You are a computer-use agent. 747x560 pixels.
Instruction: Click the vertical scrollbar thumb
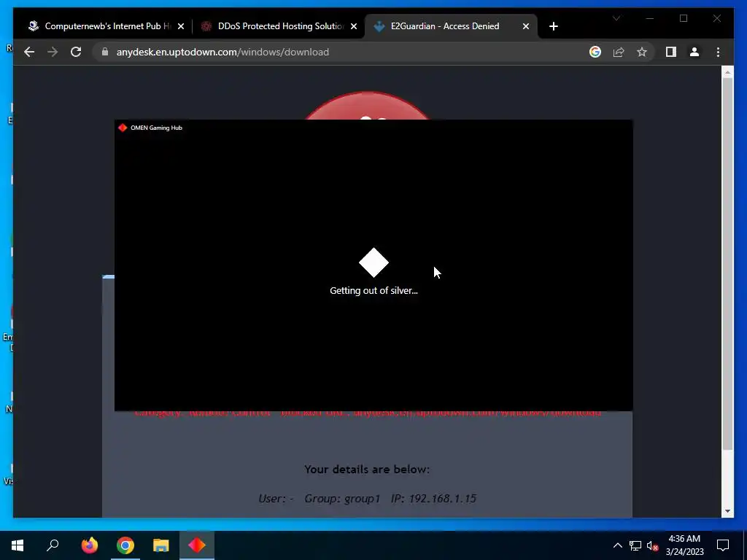(727, 263)
